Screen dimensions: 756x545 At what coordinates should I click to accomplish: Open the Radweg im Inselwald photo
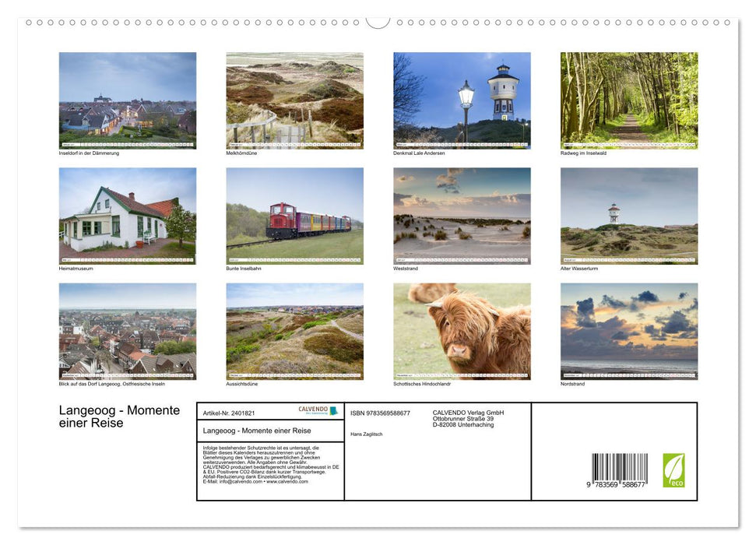[x=629, y=100]
